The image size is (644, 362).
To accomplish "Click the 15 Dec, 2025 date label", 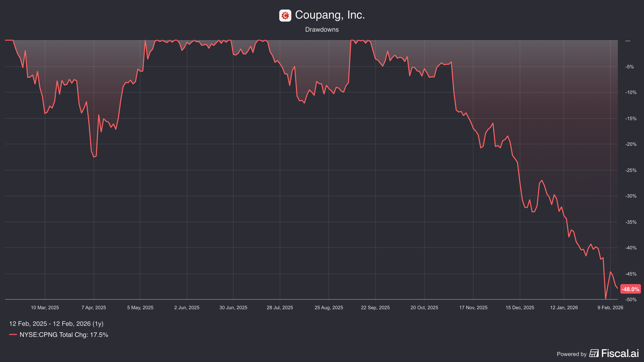I will (520, 308).
